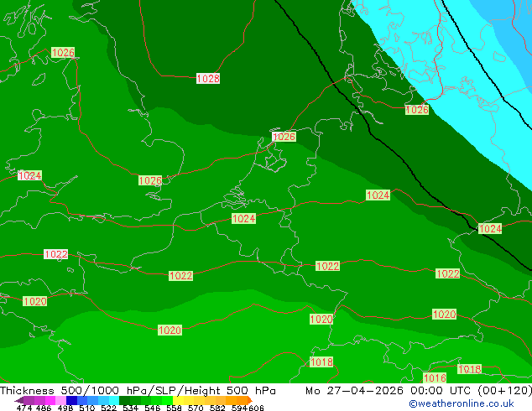Click the darkest green legend swatch above 534
532x411 pixels.
pyautogui.click(x=125, y=400)
